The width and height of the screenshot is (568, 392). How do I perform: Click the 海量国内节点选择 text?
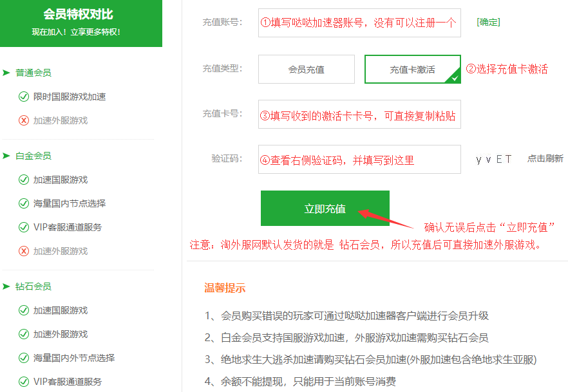pos(70,203)
